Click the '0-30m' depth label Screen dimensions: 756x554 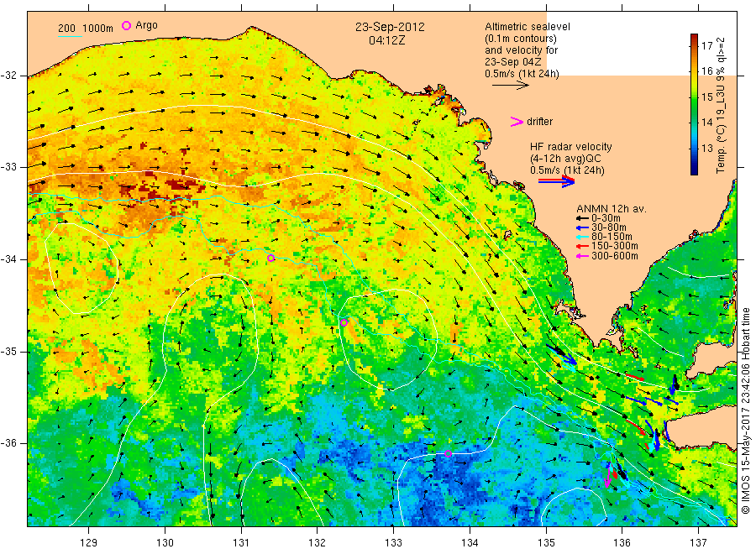pos(606,218)
